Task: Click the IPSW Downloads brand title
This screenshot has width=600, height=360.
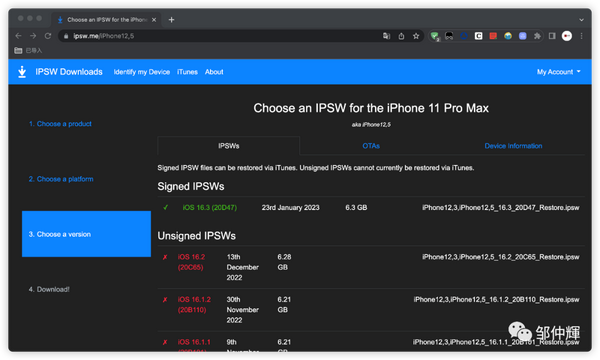Action: point(69,72)
